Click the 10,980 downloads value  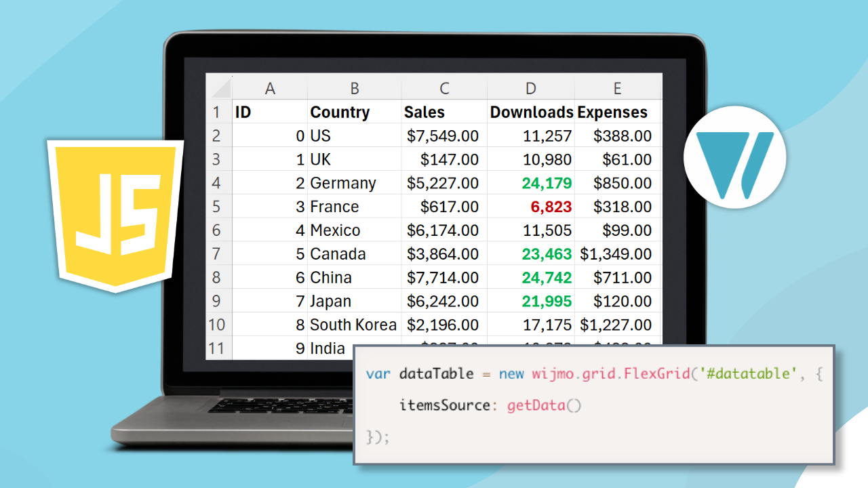point(547,160)
